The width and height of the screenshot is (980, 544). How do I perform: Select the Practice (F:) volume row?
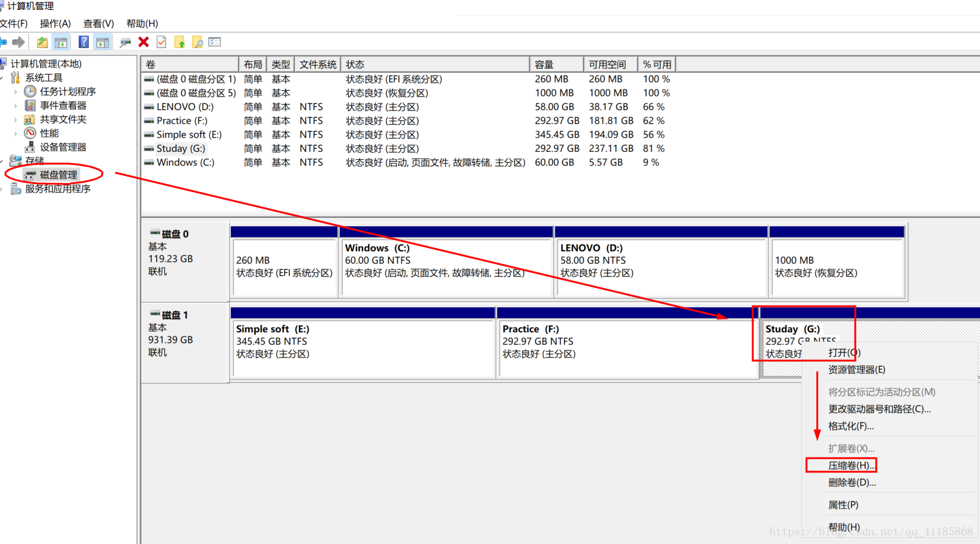point(408,121)
